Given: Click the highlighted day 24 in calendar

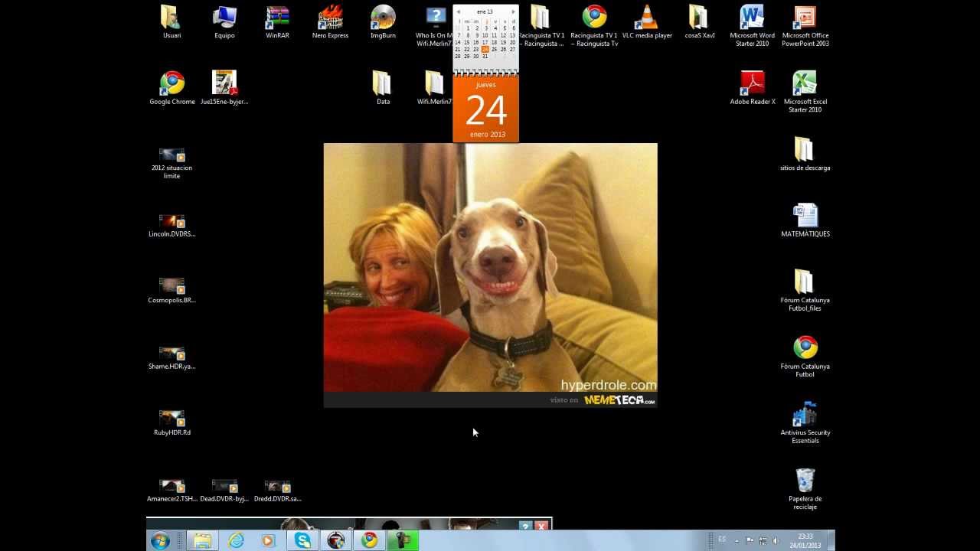Looking at the screenshot, I should (x=485, y=49).
